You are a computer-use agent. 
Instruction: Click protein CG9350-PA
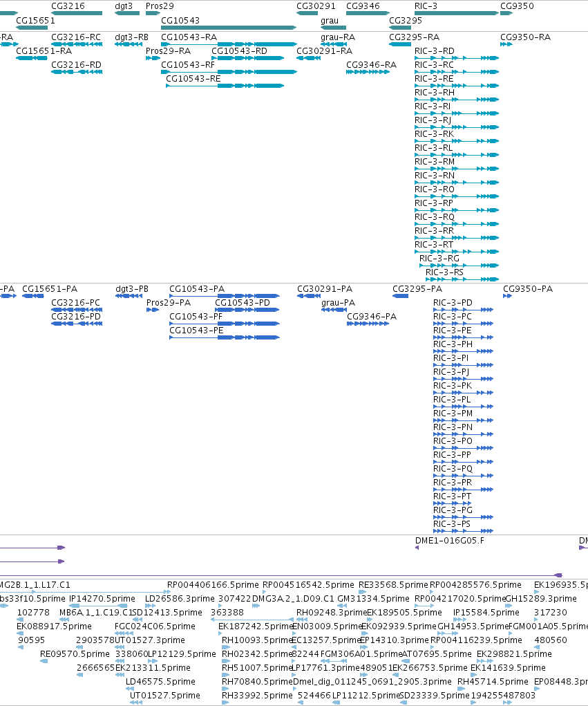528,288
